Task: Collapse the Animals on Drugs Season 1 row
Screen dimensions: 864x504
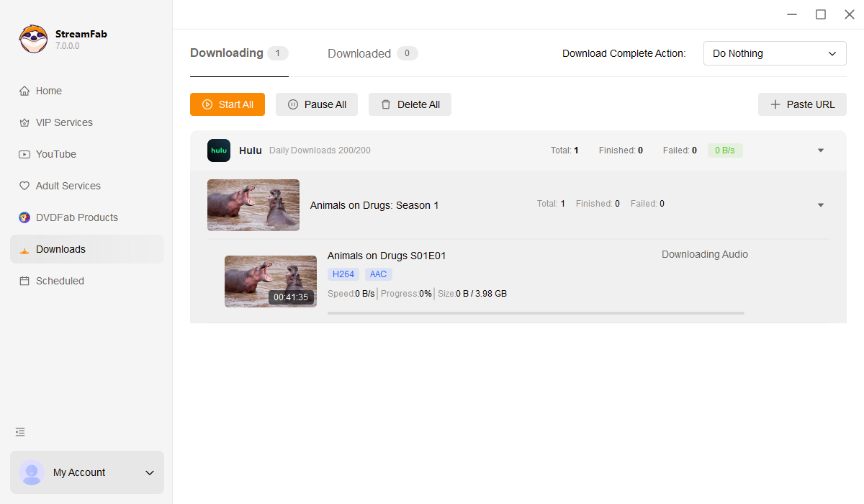Action: point(821,205)
